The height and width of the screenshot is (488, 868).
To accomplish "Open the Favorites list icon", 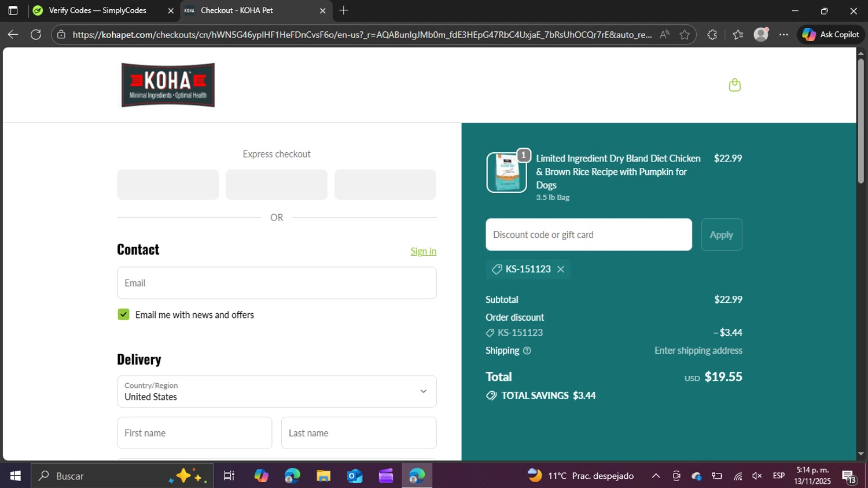I will [738, 35].
